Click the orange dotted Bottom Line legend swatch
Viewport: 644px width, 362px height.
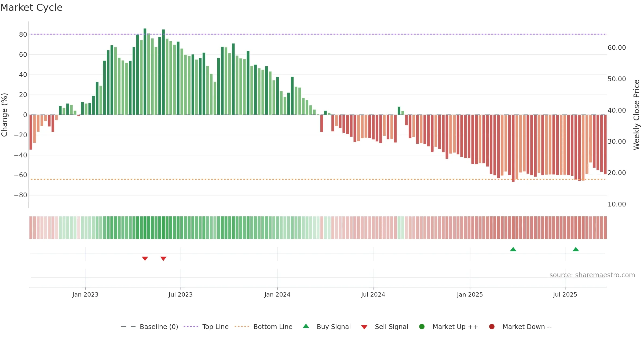[x=242, y=327]
